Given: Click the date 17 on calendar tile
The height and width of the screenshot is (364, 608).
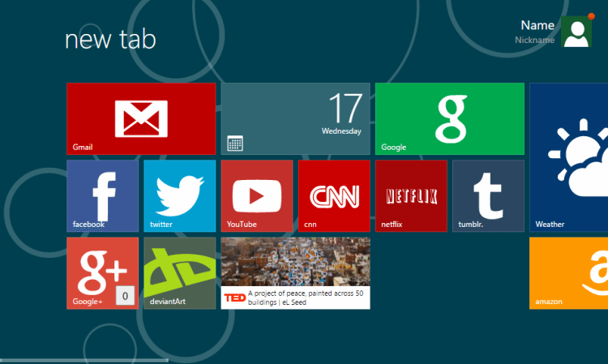Looking at the screenshot, I should 345,108.
